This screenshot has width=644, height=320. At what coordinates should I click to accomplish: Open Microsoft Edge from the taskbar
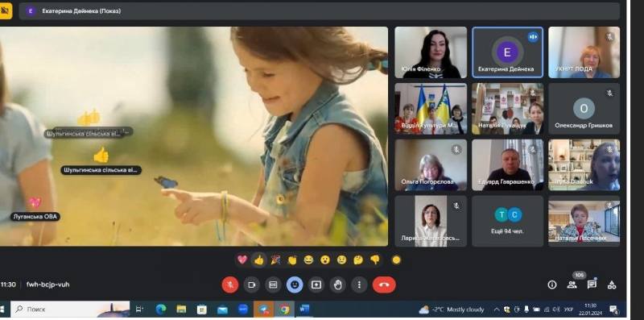point(161,310)
